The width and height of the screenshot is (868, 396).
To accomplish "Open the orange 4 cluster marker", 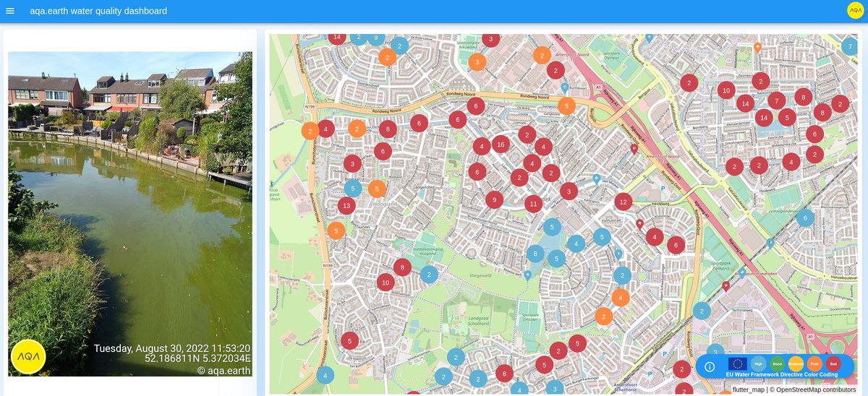I will [x=621, y=297].
